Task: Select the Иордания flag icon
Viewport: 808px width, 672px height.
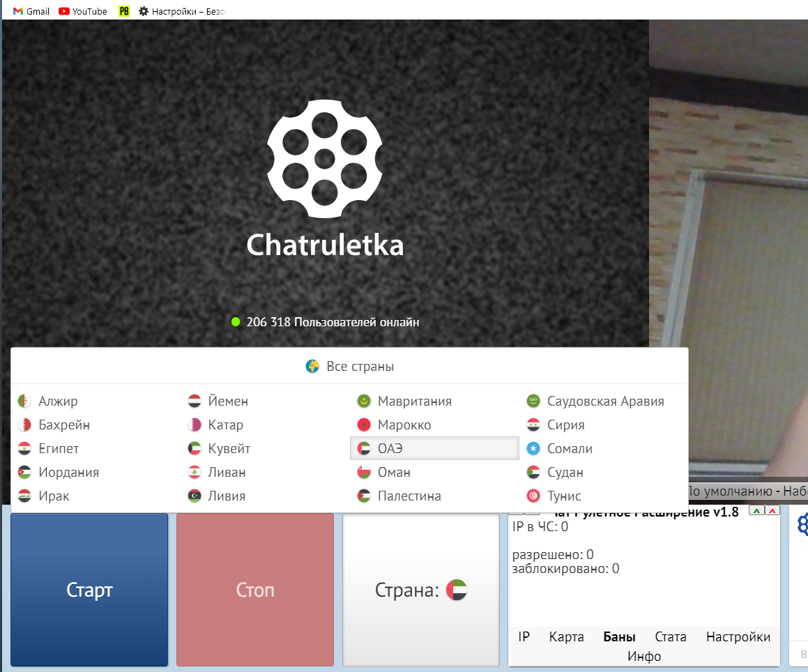Action: pos(24,472)
